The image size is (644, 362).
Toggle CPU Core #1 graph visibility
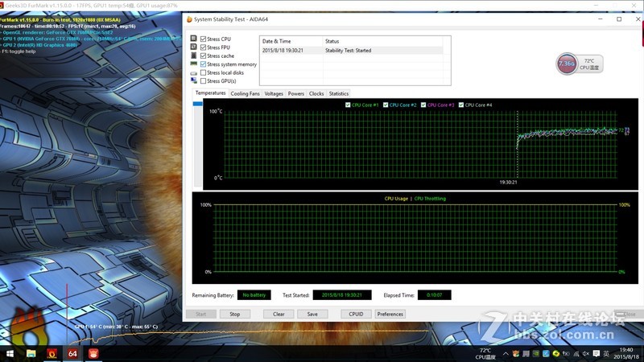tap(348, 105)
